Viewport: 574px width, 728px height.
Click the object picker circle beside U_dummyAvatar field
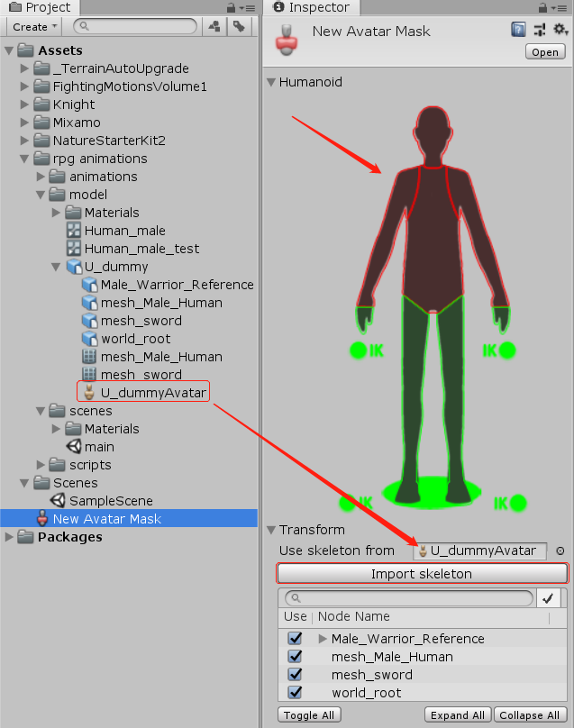560,551
